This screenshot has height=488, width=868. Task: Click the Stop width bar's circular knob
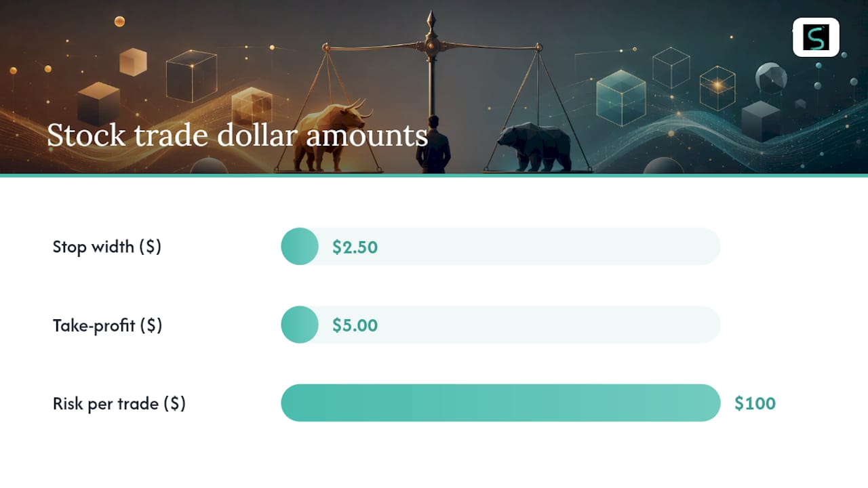pos(300,246)
